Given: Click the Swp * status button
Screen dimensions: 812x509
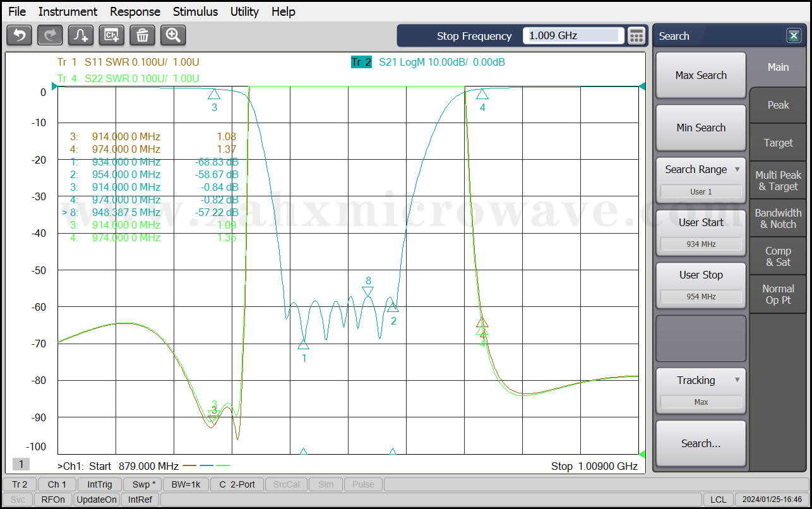Looking at the screenshot, I should 141,484.
